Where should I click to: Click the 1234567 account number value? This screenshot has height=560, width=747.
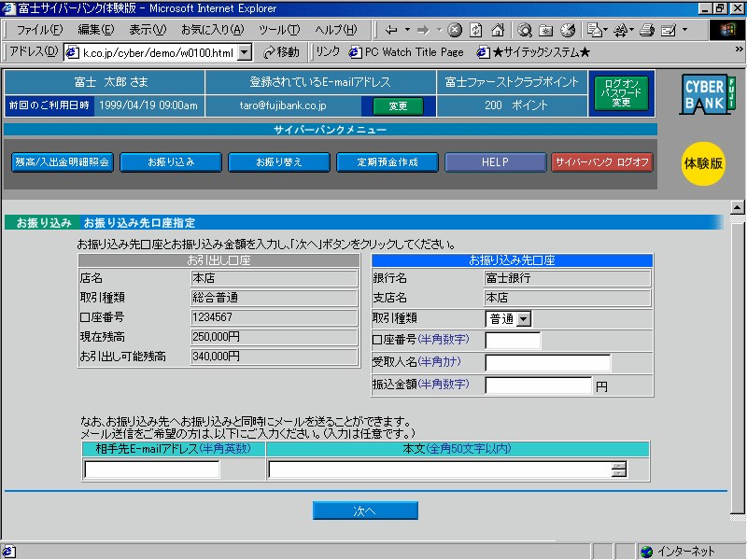click(212, 317)
